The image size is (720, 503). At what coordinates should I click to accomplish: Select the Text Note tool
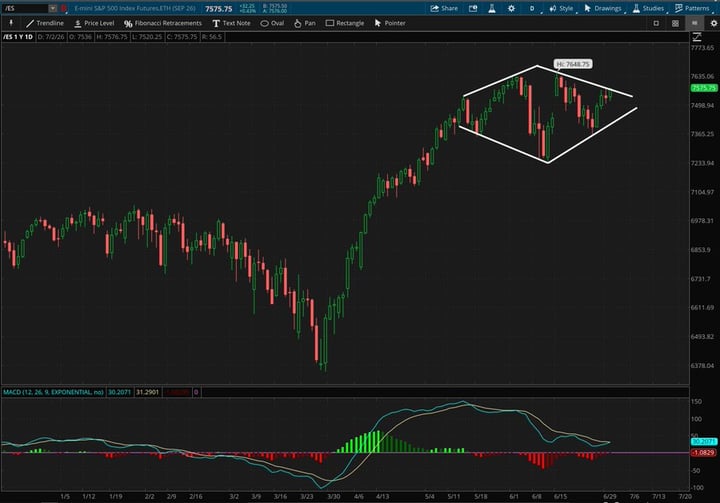pyautogui.click(x=231, y=23)
